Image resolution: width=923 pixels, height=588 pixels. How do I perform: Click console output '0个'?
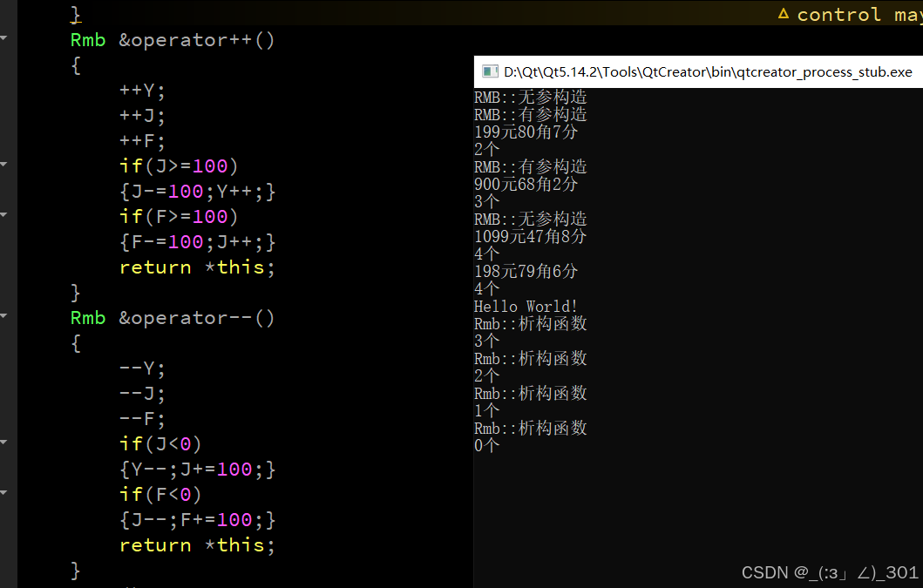[487, 445]
